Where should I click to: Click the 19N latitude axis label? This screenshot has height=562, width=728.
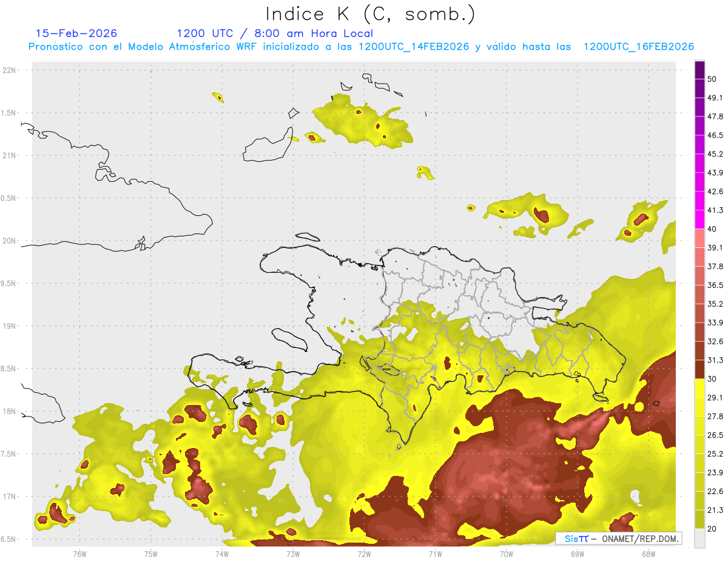tap(10, 326)
